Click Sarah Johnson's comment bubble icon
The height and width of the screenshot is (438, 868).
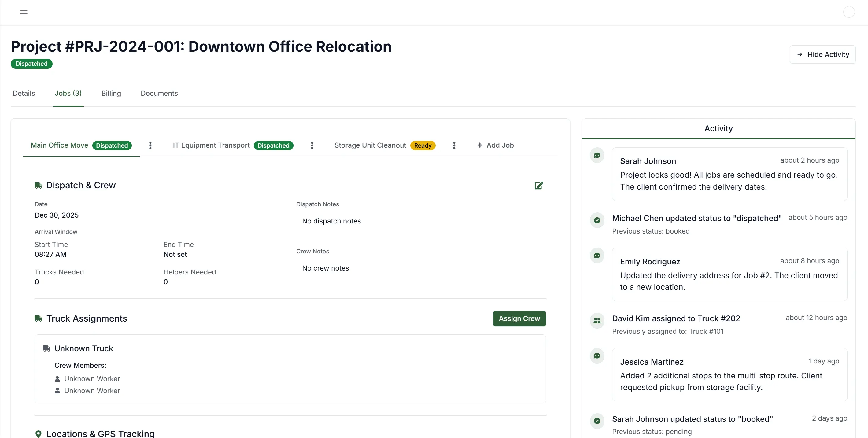tap(597, 155)
